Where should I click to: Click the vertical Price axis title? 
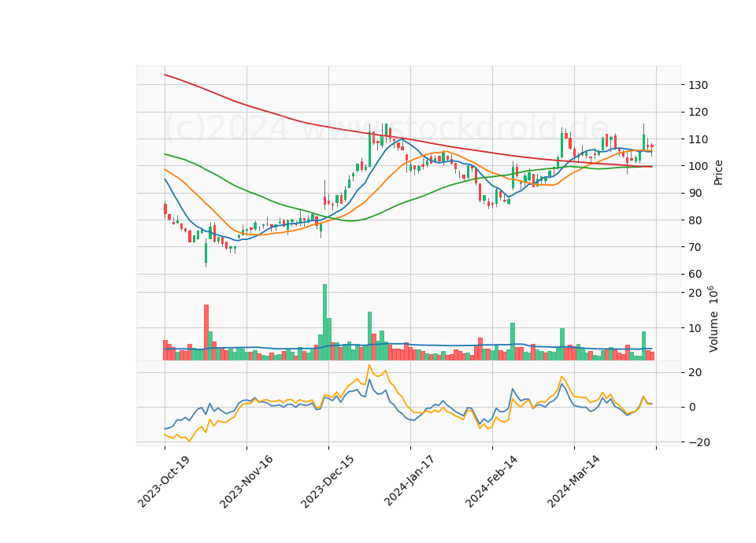[718, 172]
